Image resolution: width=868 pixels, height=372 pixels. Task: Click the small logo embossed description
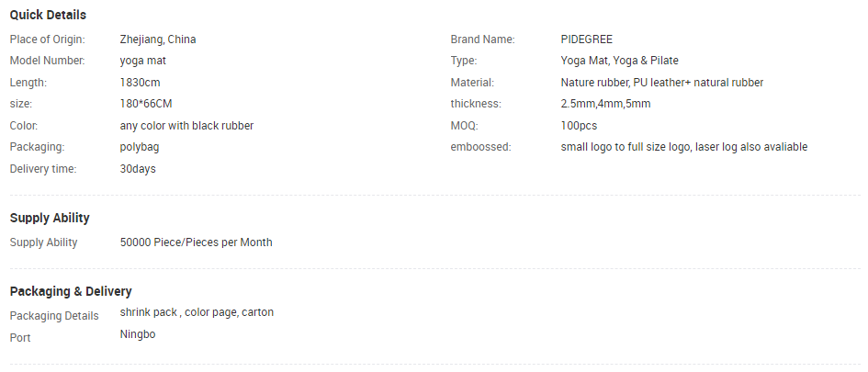pyautogui.click(x=683, y=147)
